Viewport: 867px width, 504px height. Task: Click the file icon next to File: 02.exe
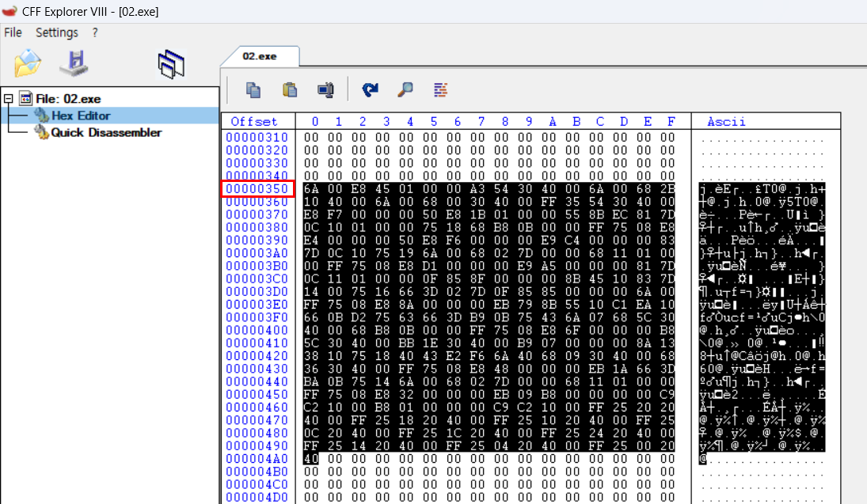25,98
